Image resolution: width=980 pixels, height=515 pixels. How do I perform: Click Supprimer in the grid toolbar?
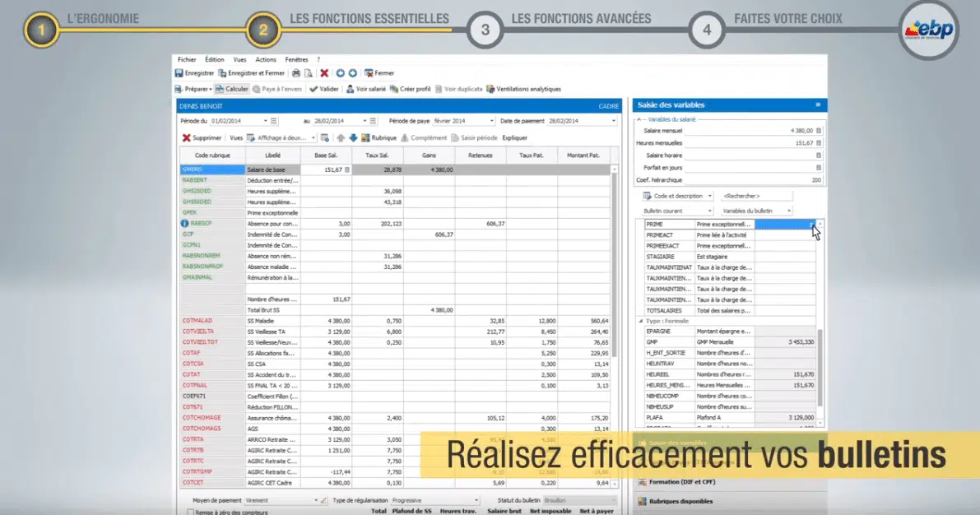(202, 137)
